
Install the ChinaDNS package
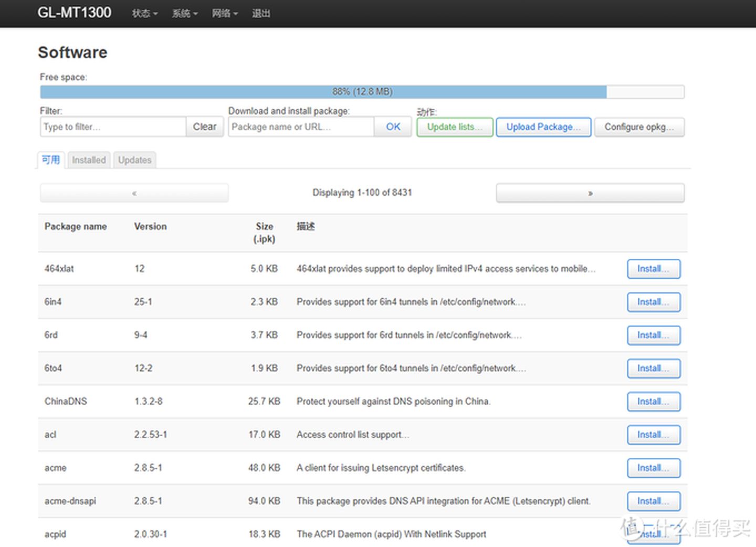pos(653,402)
